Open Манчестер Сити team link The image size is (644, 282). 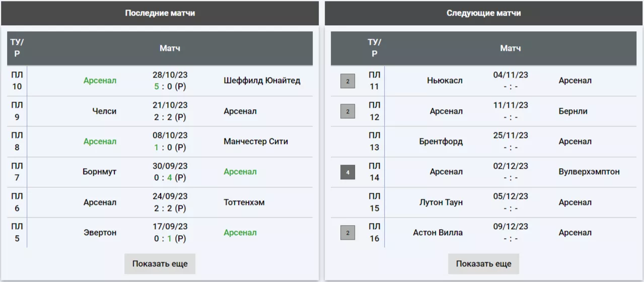[256, 142]
